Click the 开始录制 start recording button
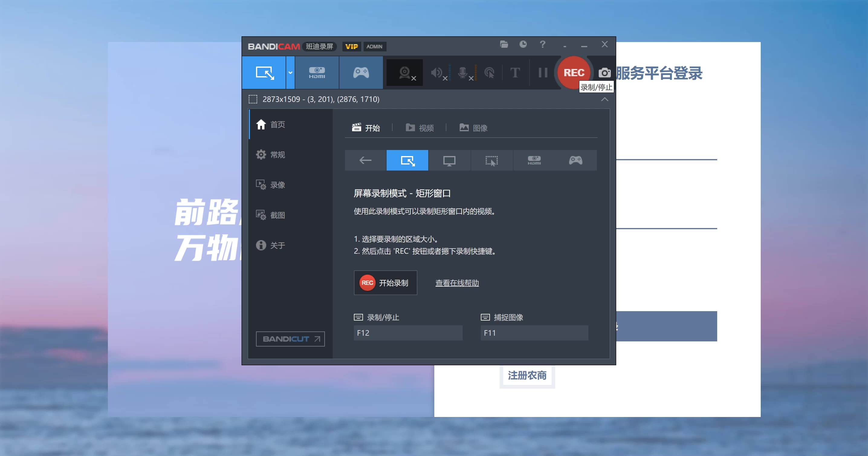The image size is (868, 456). coord(385,283)
